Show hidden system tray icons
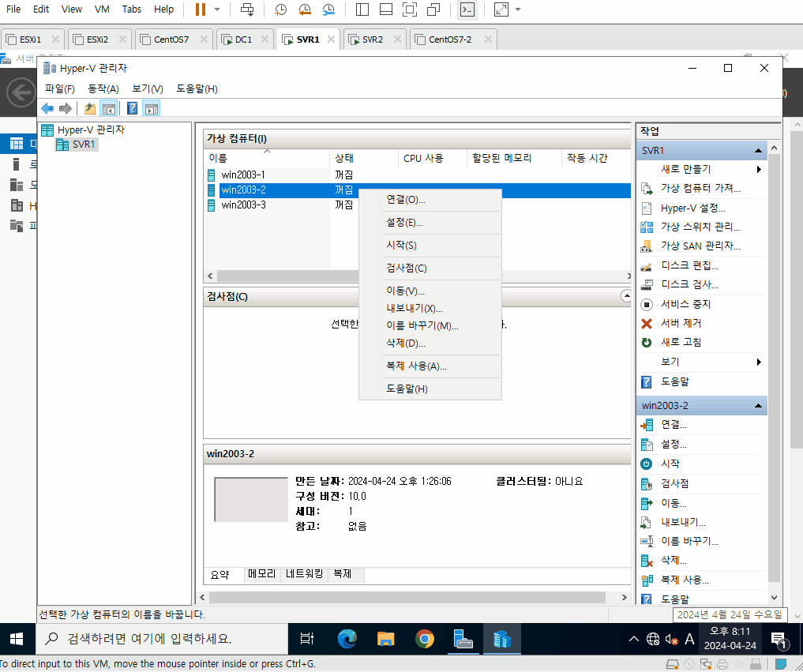The height and width of the screenshot is (672, 803). [x=634, y=639]
